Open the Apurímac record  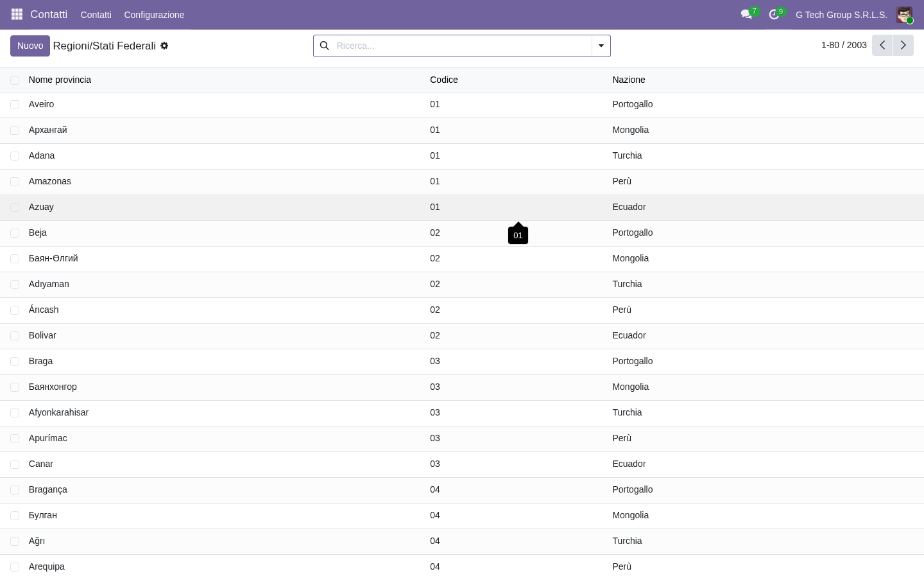click(48, 438)
